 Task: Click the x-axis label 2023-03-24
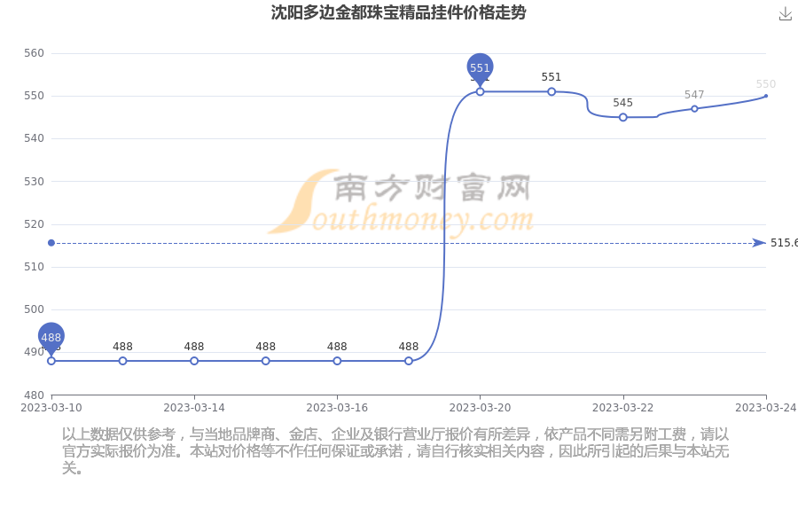coord(766,408)
